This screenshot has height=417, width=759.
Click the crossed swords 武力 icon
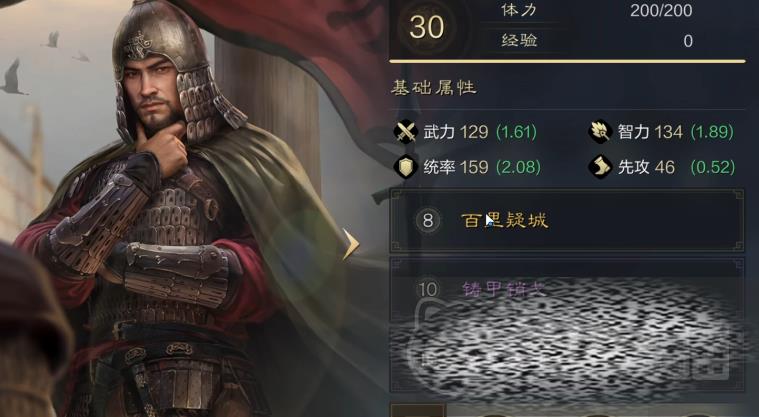(406, 132)
